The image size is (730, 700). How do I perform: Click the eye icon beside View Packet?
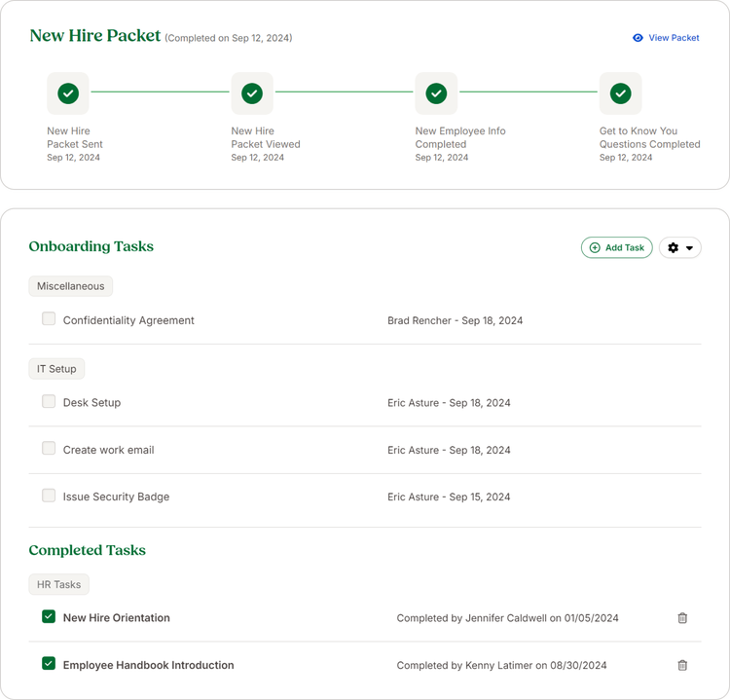click(638, 38)
